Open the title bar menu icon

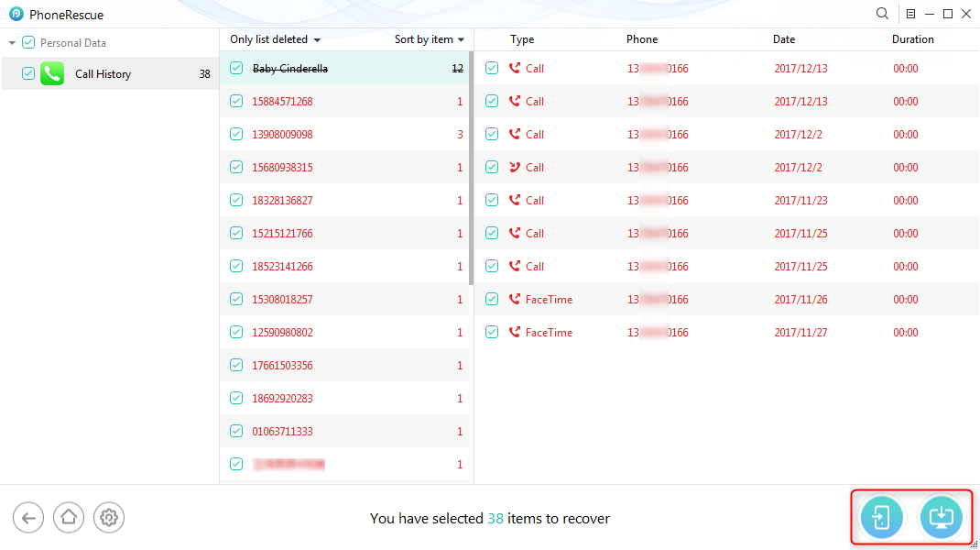(910, 14)
